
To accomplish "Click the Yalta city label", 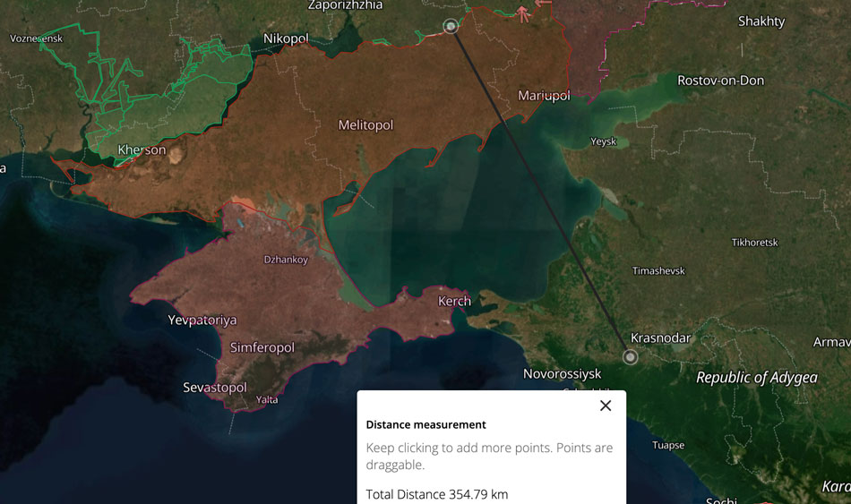I will point(267,400).
